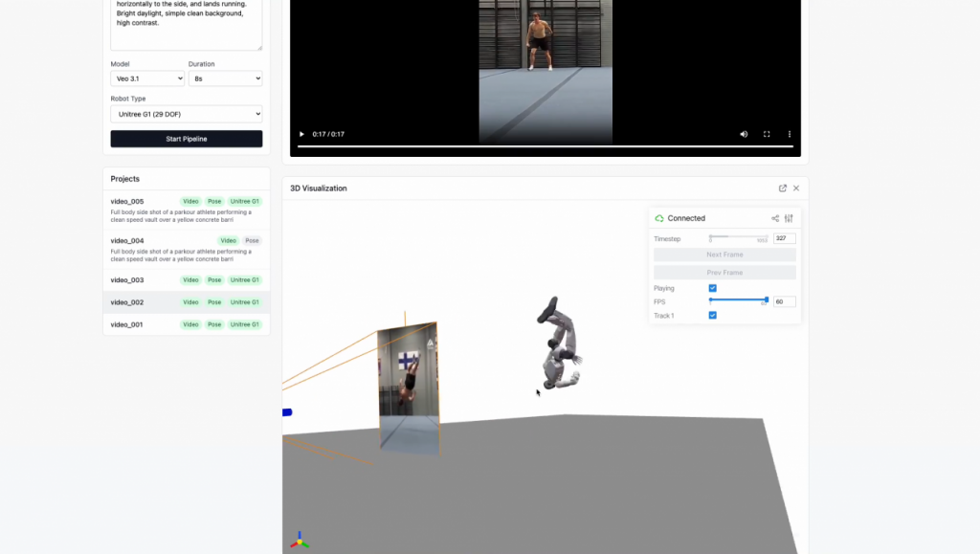Image resolution: width=980 pixels, height=554 pixels.
Task: Mute the video volume
Action: pos(744,134)
